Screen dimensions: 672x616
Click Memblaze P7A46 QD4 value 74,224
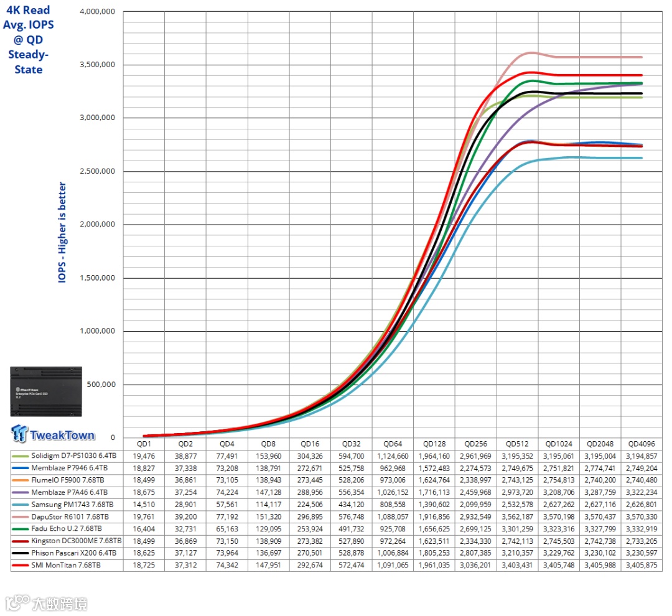(226, 493)
